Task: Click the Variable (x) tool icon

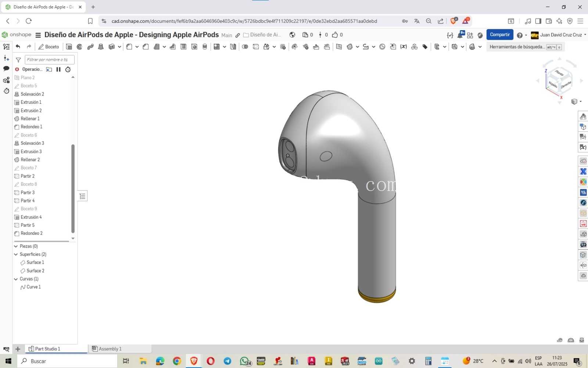Action: click(x=404, y=47)
